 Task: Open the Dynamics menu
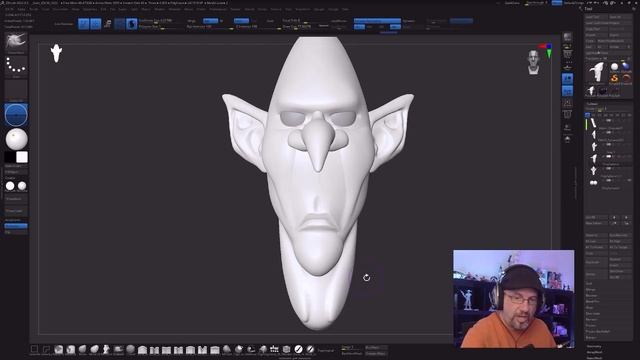coord(90,9)
